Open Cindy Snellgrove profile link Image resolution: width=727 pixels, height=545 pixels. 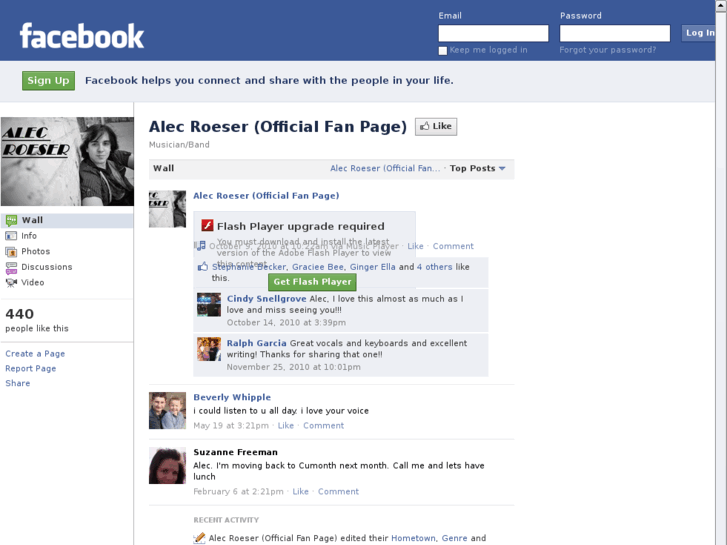(x=267, y=299)
